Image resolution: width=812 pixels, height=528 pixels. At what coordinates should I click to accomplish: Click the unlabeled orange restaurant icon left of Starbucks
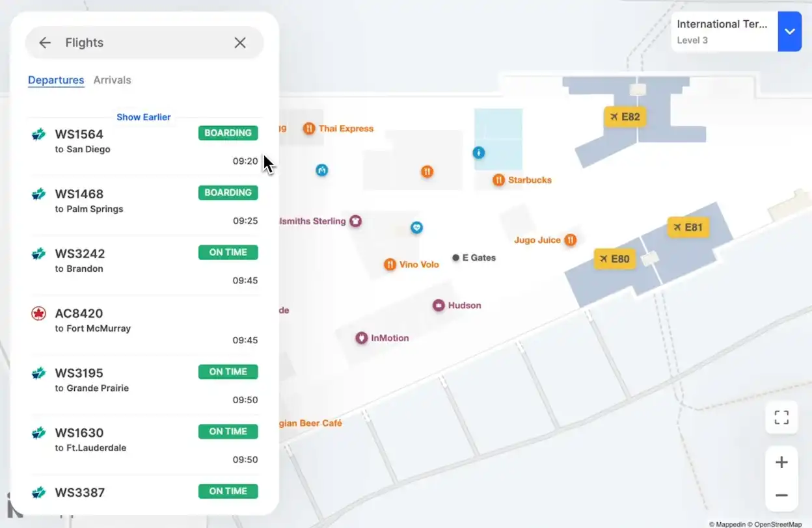coord(427,172)
